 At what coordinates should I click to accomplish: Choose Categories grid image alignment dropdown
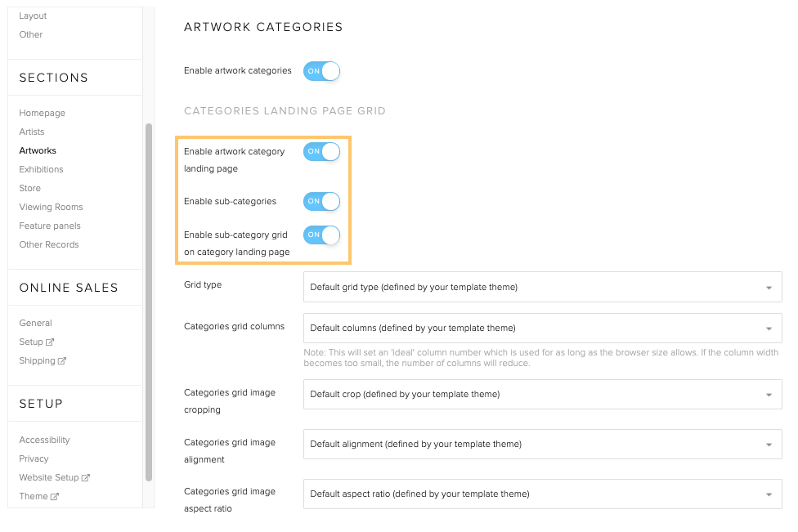click(542, 444)
